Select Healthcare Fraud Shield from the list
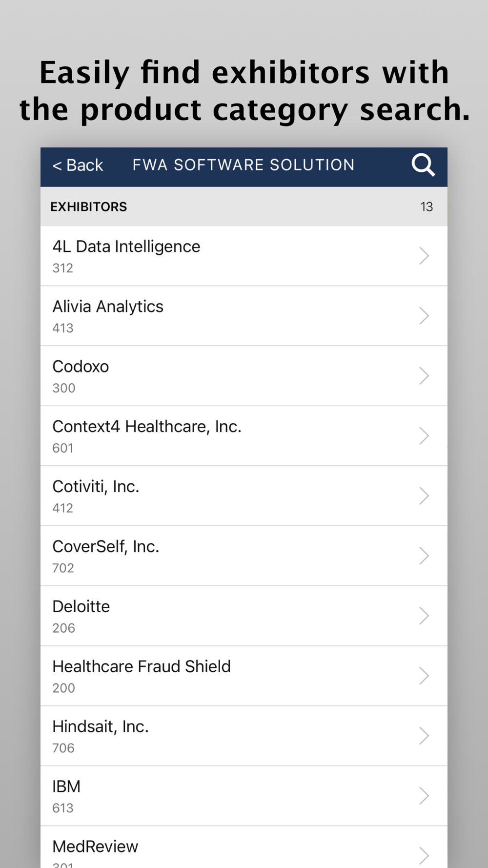 pos(142,667)
